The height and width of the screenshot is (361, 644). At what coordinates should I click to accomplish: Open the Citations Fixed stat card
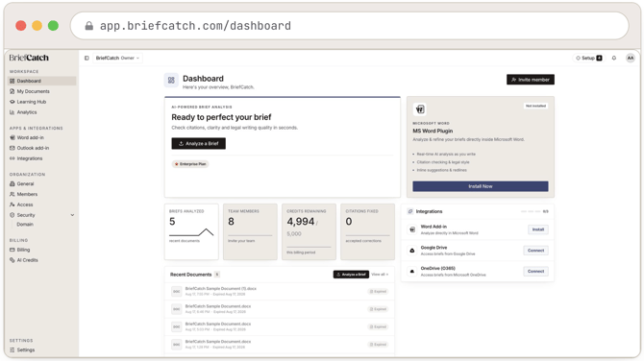click(x=367, y=231)
